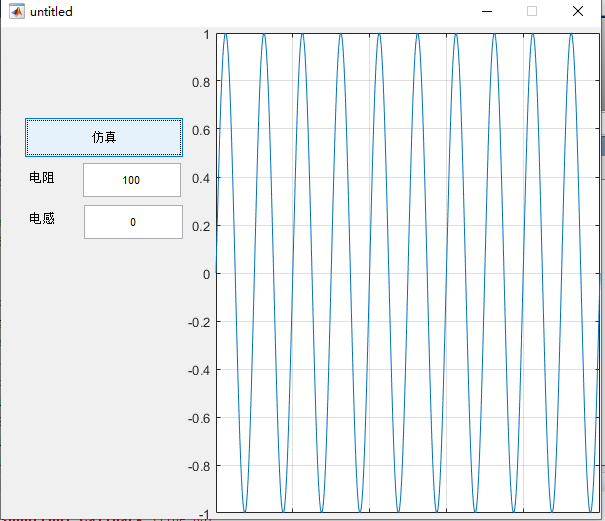Click the 0.2 y-axis tick label
Viewport: 605px width, 521px height.
pos(201,227)
